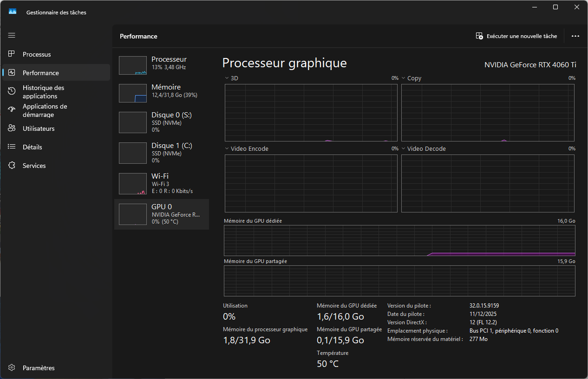This screenshot has width=588, height=379.
Task: Go to the Utilisateurs icon
Action: [x=12, y=128]
